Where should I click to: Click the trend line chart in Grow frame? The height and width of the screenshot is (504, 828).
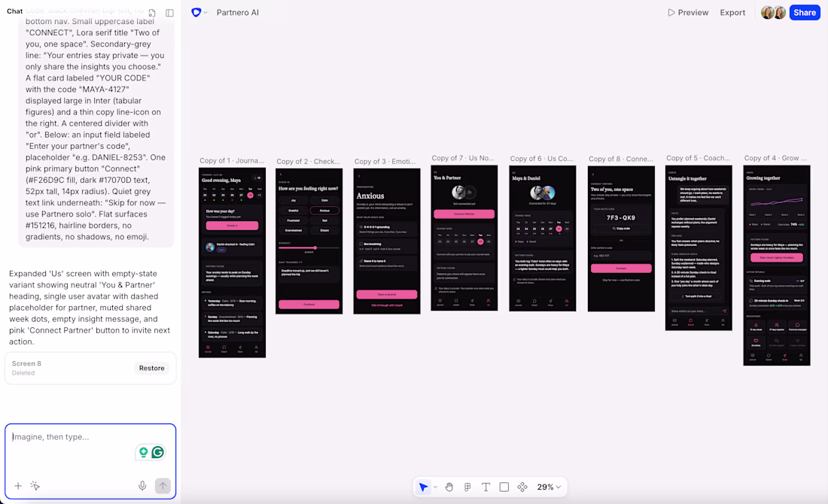[x=777, y=202]
